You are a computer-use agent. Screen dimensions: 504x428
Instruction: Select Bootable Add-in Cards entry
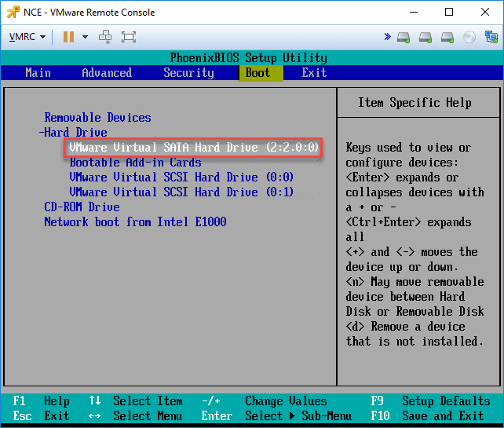[x=135, y=163]
